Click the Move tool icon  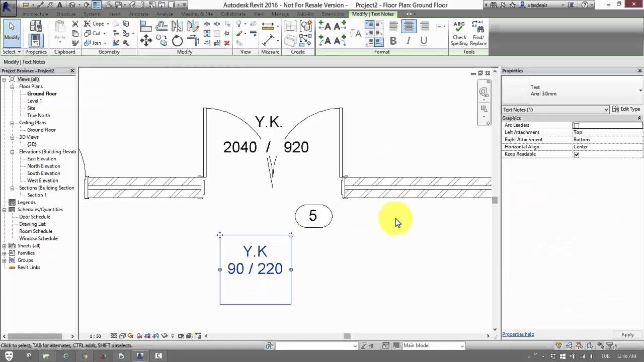146,41
